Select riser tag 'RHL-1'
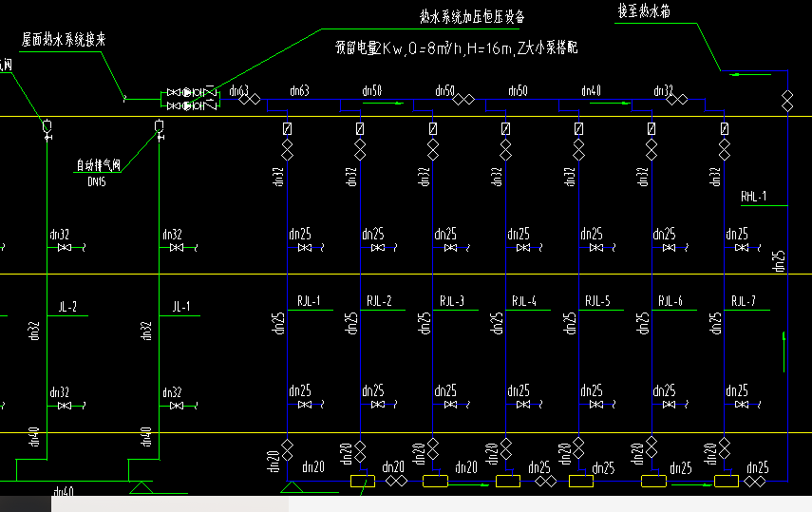The image size is (812, 512). pyautogui.click(x=753, y=197)
